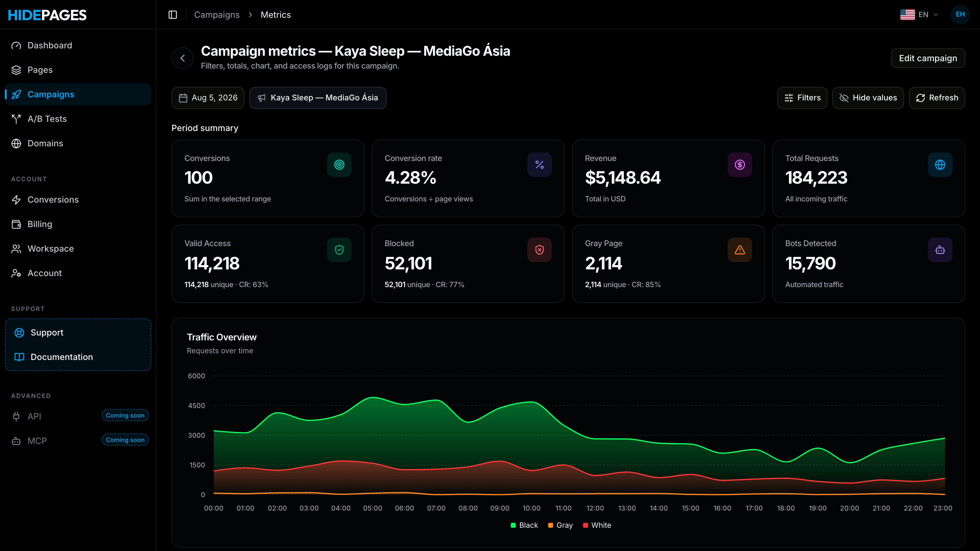
Task: Click the Revenue value $5,148.64
Action: pyautogui.click(x=623, y=178)
